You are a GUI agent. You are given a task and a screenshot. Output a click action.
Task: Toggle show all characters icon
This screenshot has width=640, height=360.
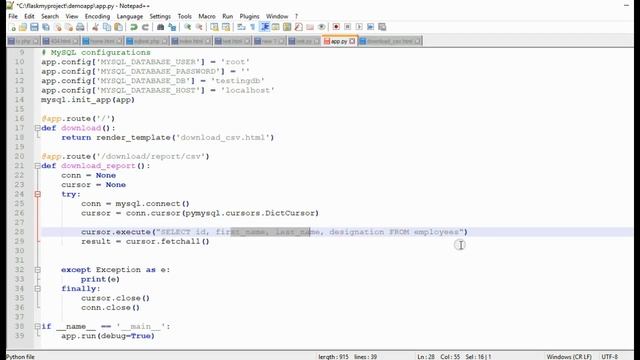pos(253,27)
